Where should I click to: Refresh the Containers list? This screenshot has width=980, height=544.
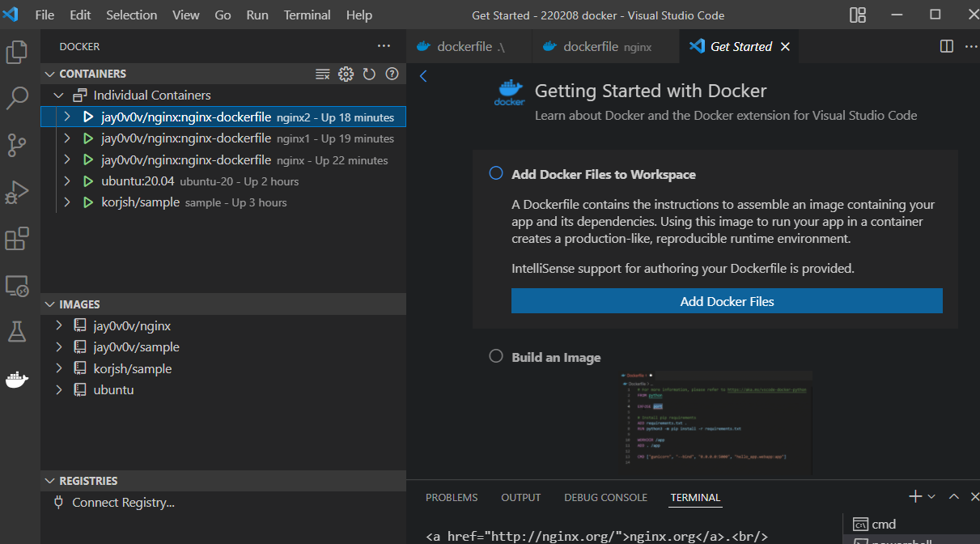(x=369, y=74)
